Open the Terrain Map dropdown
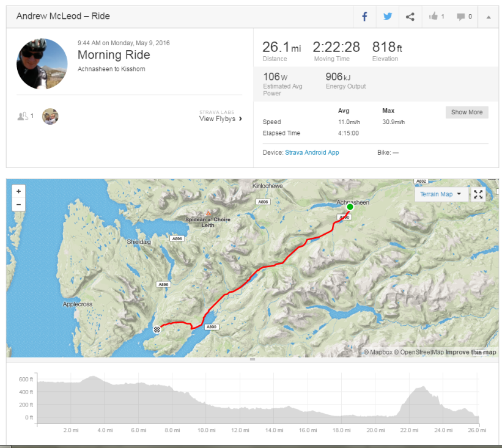502x448 pixels. tap(440, 194)
